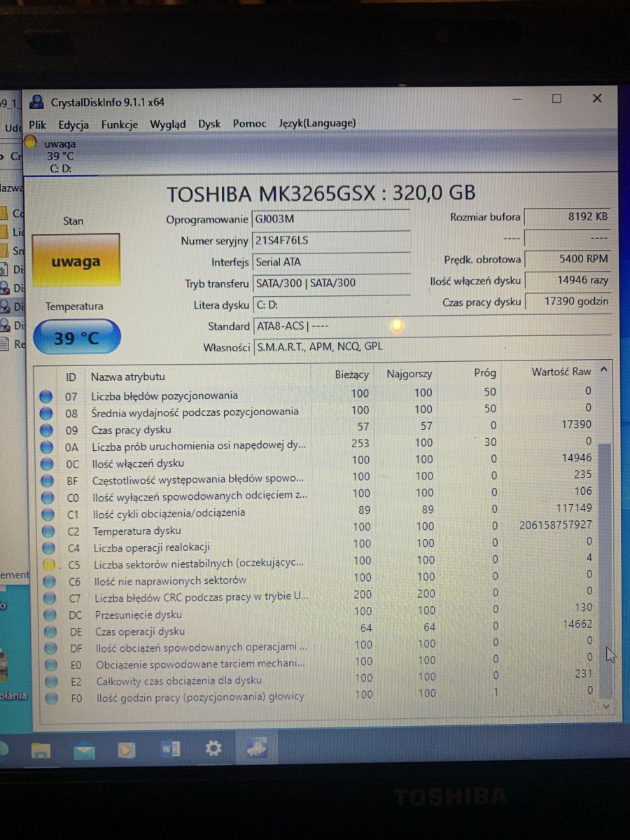Close the CrystalDiskInfo window

[597, 98]
